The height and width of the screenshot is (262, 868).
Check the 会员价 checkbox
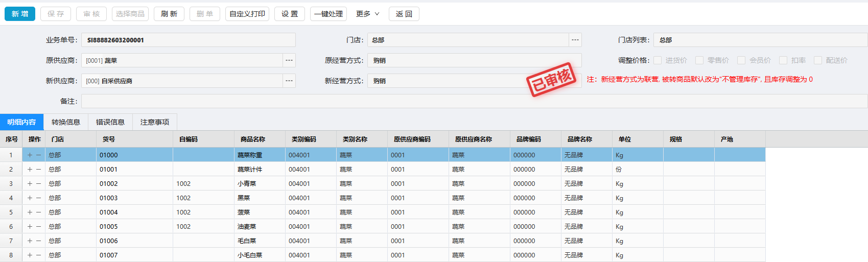pos(741,60)
